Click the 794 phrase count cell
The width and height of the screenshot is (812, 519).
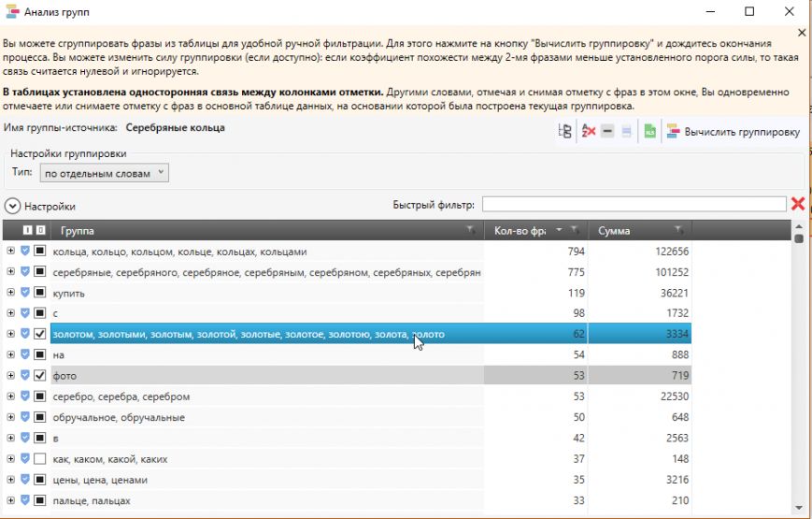[x=576, y=252]
